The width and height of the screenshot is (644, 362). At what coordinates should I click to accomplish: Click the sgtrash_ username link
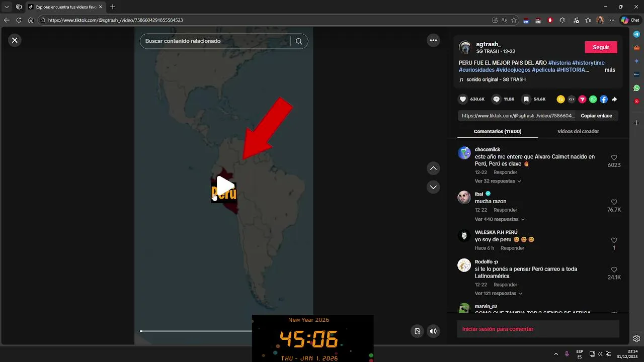[489, 44]
